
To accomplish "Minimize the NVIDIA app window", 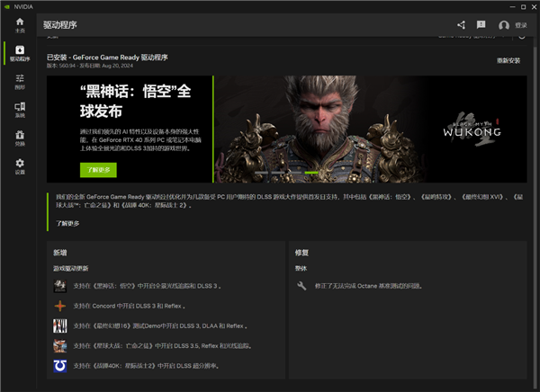I will click(x=512, y=6).
